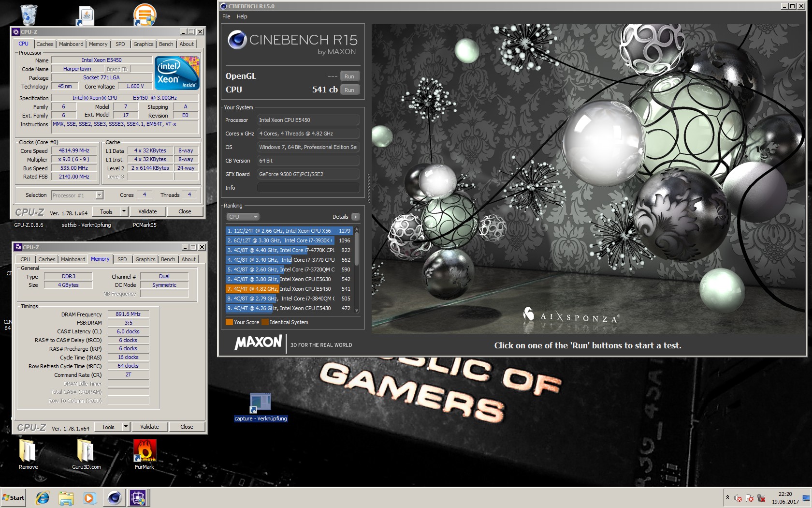Open the Caches tab in upper CPU-Z
The image size is (812, 508).
click(x=45, y=44)
